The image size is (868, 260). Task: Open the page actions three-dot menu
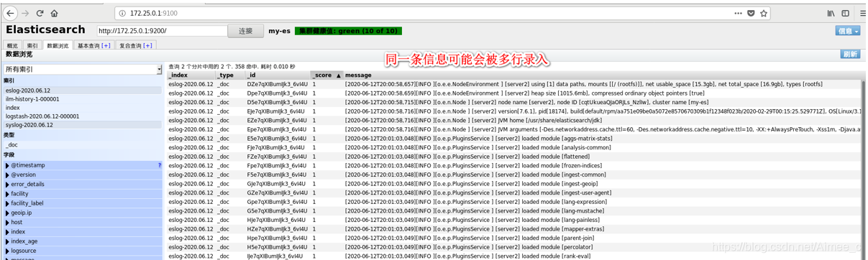click(x=738, y=13)
